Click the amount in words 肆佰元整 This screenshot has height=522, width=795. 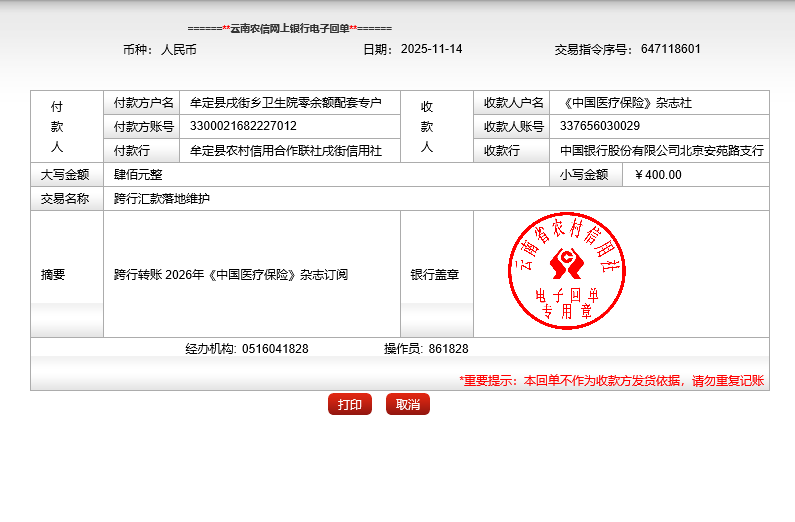pos(138,174)
